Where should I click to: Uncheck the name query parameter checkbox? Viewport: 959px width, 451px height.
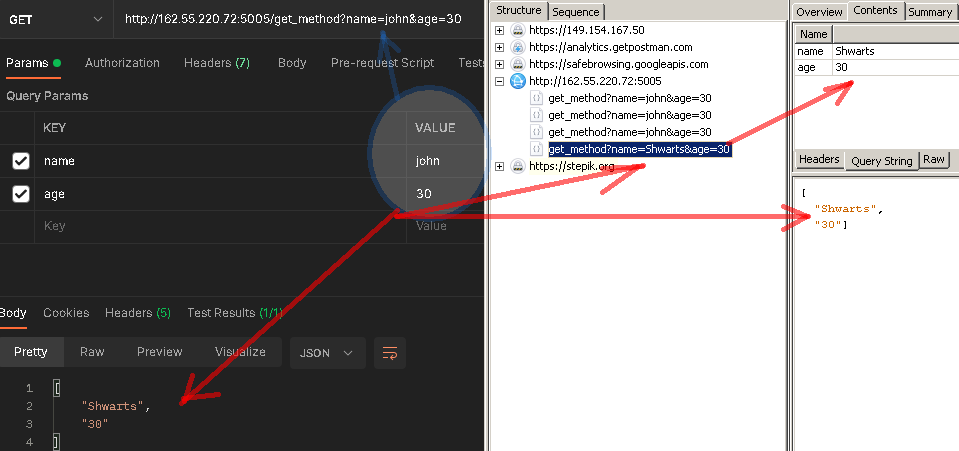(x=21, y=161)
